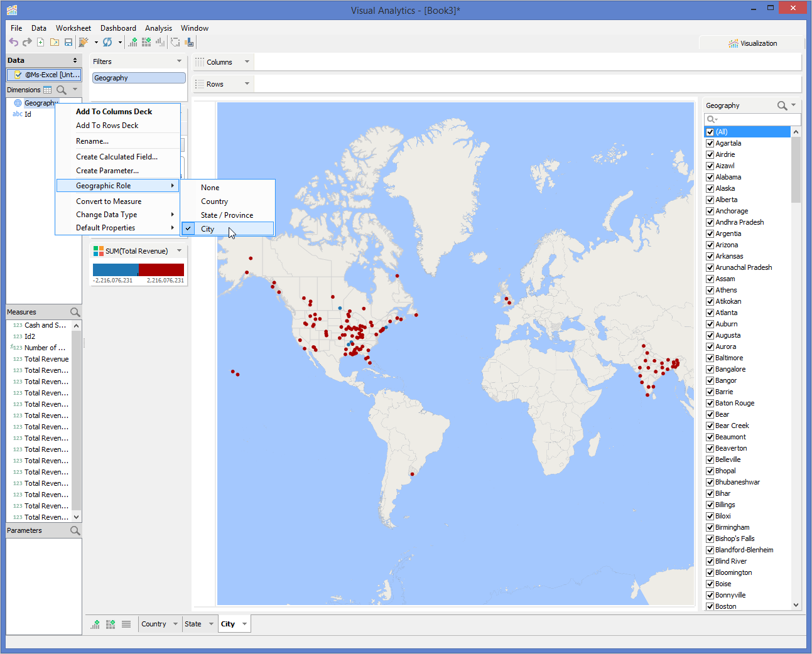
Task: Add a new dashboard from the top toolbar
Action: pyautogui.click(x=146, y=42)
